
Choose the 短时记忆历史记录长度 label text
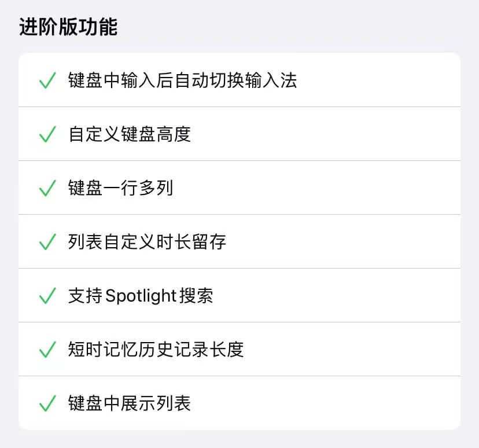tap(156, 349)
